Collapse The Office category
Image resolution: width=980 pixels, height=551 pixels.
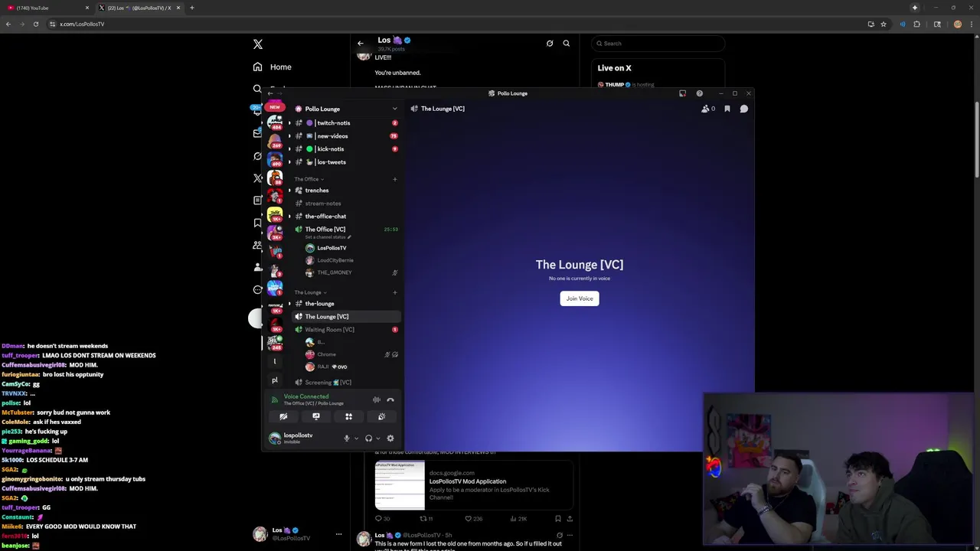point(309,179)
